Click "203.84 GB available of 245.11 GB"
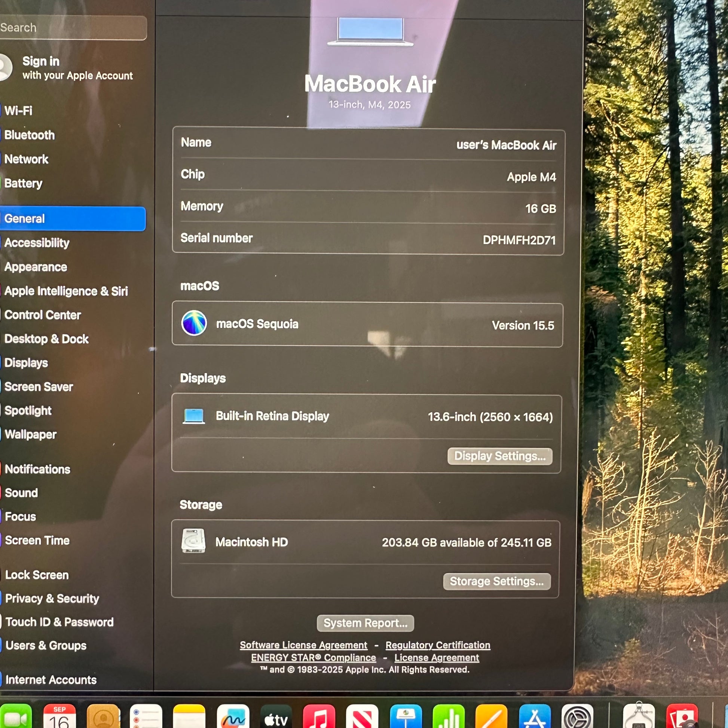Image resolution: width=728 pixels, height=728 pixels. click(x=467, y=542)
